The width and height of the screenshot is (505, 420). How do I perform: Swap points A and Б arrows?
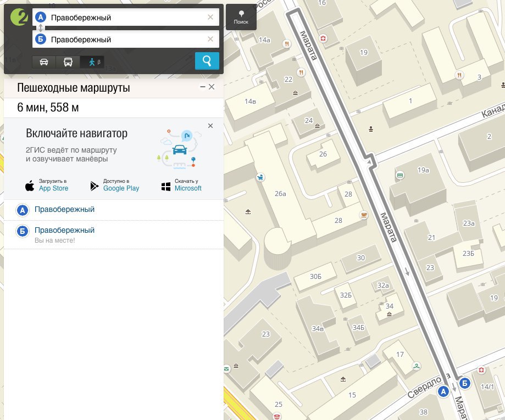[x=41, y=28]
